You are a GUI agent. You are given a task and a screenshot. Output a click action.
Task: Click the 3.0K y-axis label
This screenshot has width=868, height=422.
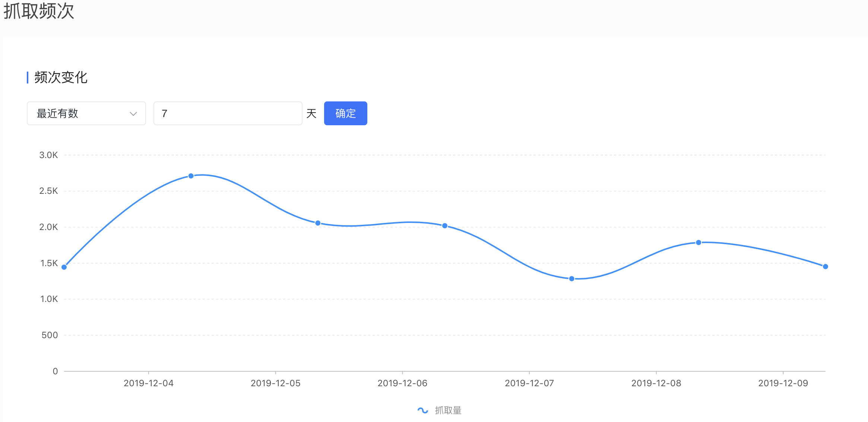coord(48,155)
